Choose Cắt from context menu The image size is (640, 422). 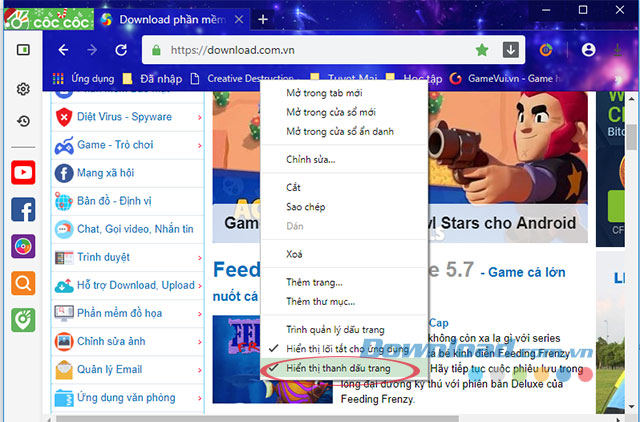[x=344, y=188]
